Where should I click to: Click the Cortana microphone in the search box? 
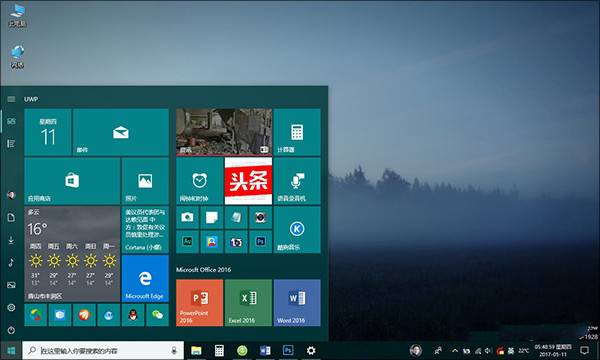click(174, 350)
